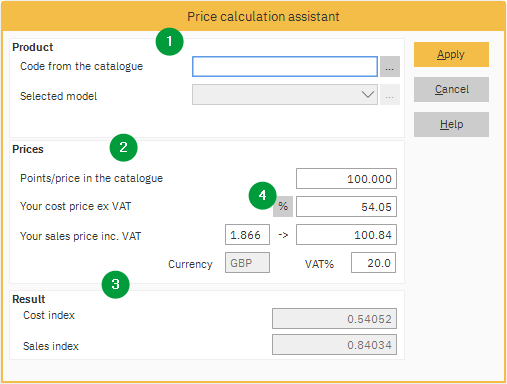Click the ellipsis next to Selected model
The image size is (507, 384).
[x=390, y=95]
